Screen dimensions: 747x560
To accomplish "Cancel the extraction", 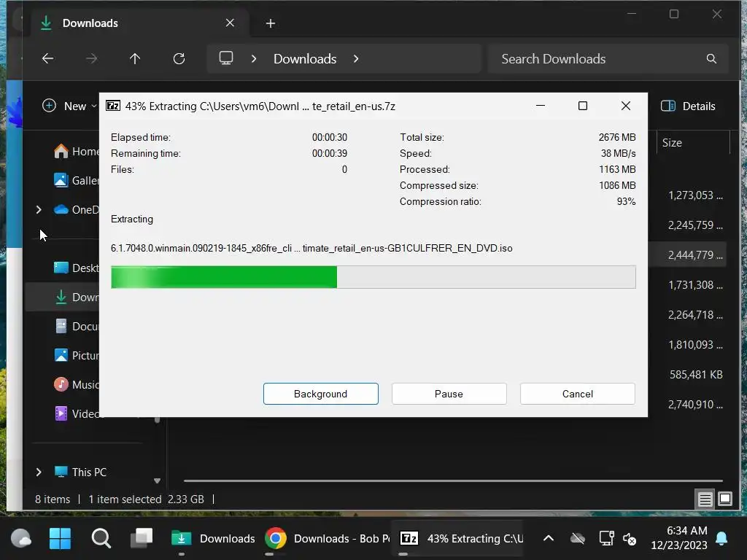I will tap(578, 394).
